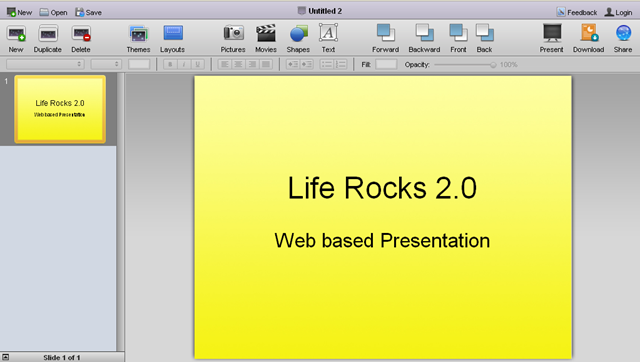Open the Themes picker

pyautogui.click(x=138, y=39)
